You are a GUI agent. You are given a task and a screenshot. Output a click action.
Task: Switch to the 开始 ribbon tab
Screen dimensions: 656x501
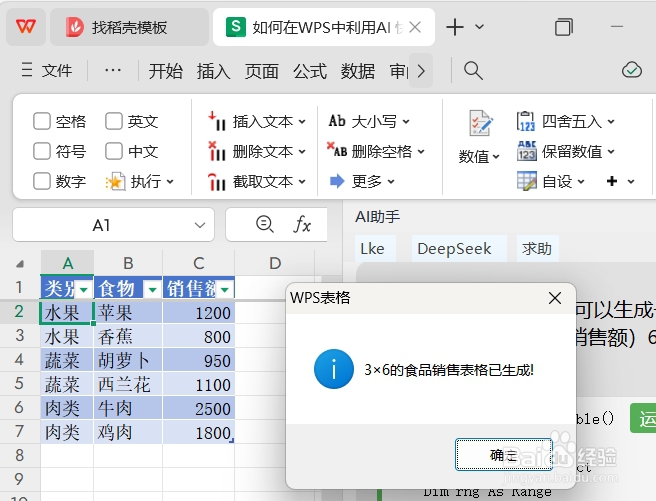166,71
